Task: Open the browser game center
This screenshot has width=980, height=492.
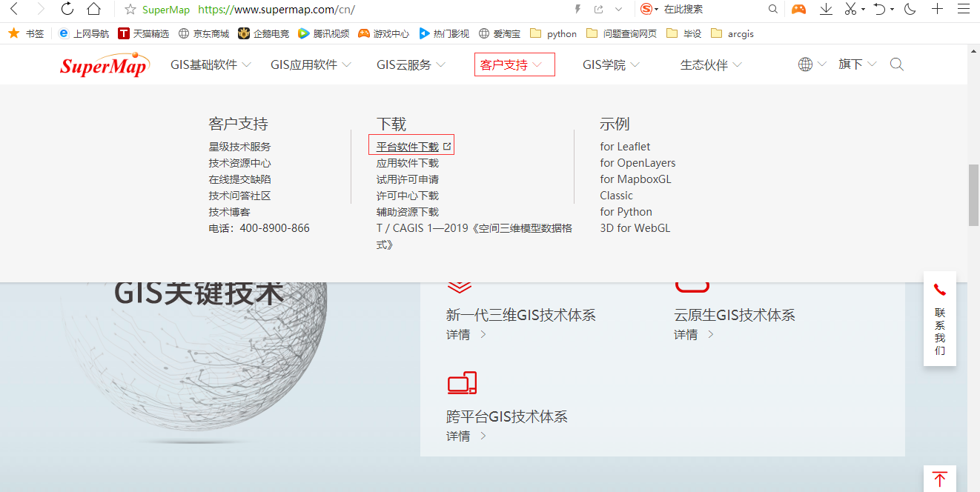Action: [798, 10]
